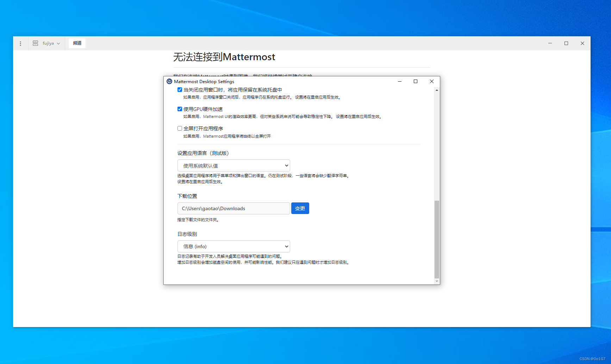Click the 日志级别 label
The height and width of the screenshot is (364, 611).
(x=187, y=234)
